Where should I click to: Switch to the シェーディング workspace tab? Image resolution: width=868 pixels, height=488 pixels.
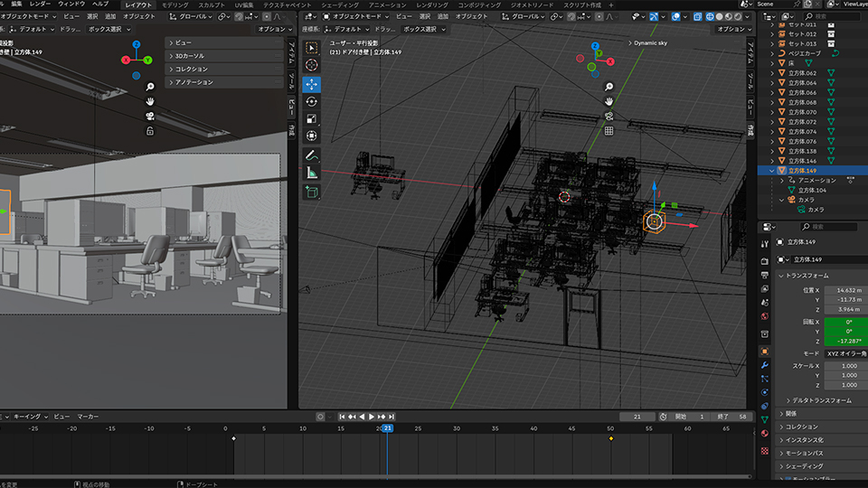tap(339, 5)
